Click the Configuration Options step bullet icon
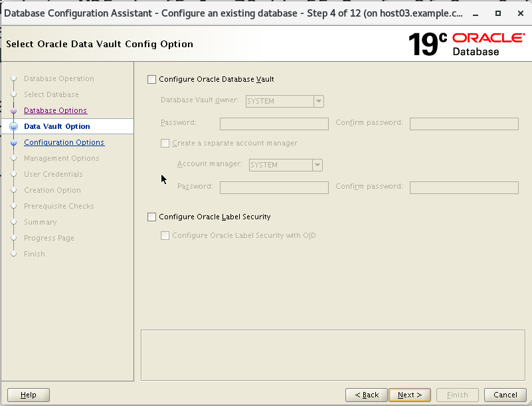Screen dimensions: 532x406 (x=13, y=143)
